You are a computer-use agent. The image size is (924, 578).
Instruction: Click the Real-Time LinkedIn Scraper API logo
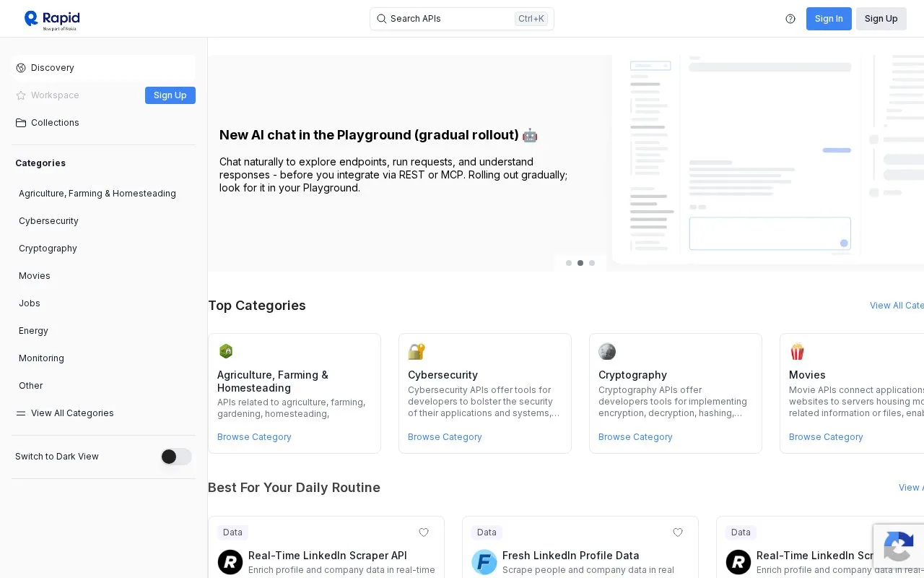coord(230,562)
